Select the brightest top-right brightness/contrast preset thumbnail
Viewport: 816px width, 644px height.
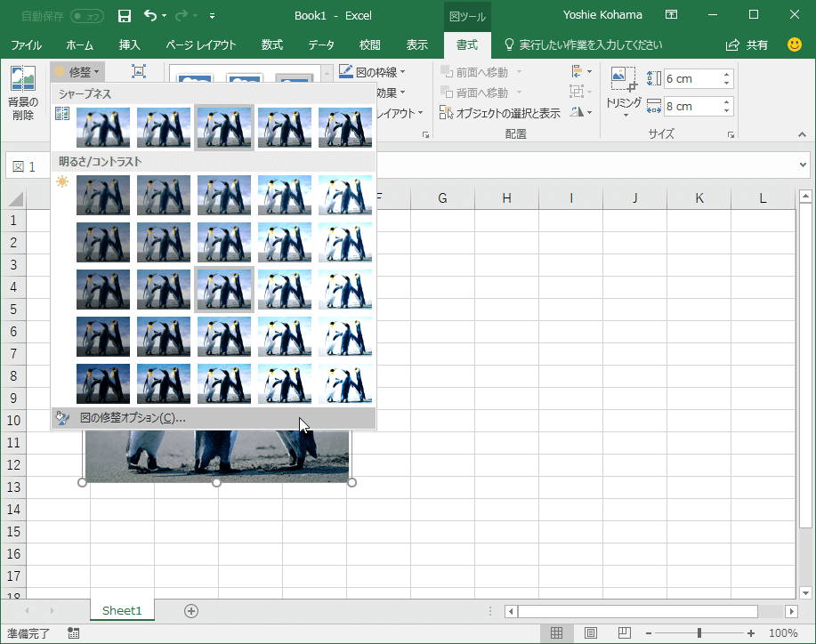[345, 195]
